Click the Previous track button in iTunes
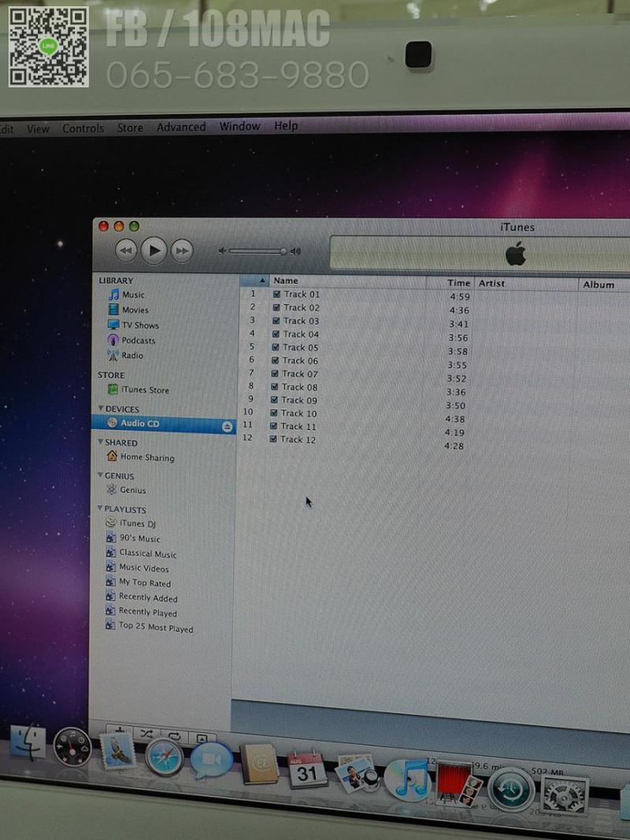Viewport: 630px width, 840px height. [126, 250]
